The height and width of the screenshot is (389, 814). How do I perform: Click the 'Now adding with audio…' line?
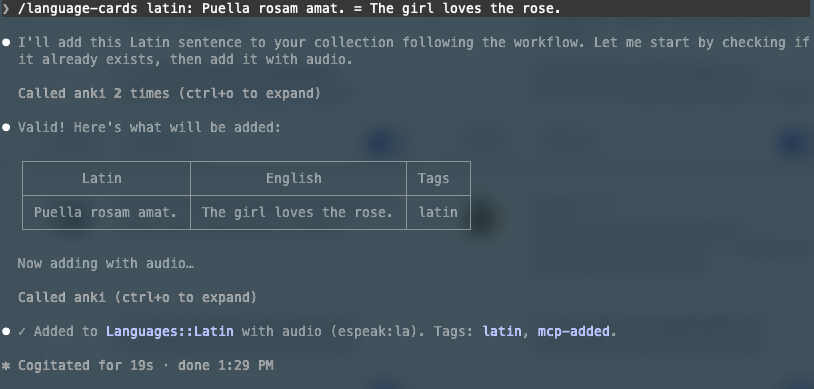pyautogui.click(x=106, y=263)
